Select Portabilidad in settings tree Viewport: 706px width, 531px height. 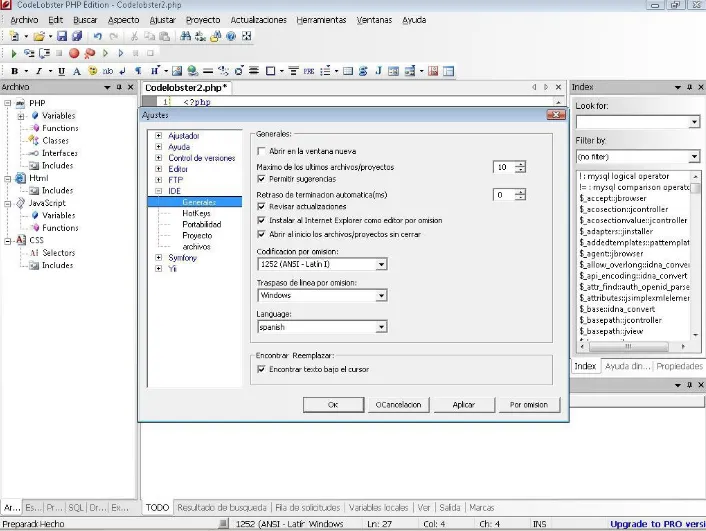point(202,224)
